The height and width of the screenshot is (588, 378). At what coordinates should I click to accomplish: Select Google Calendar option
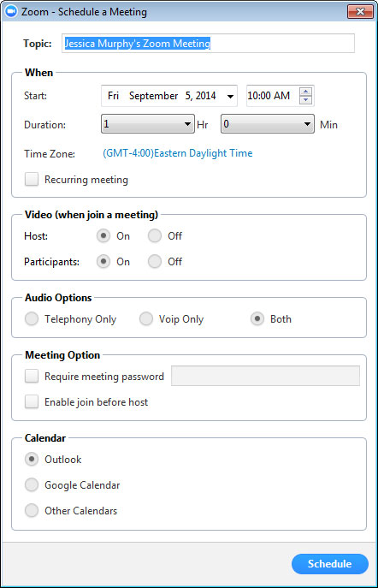[32, 484]
